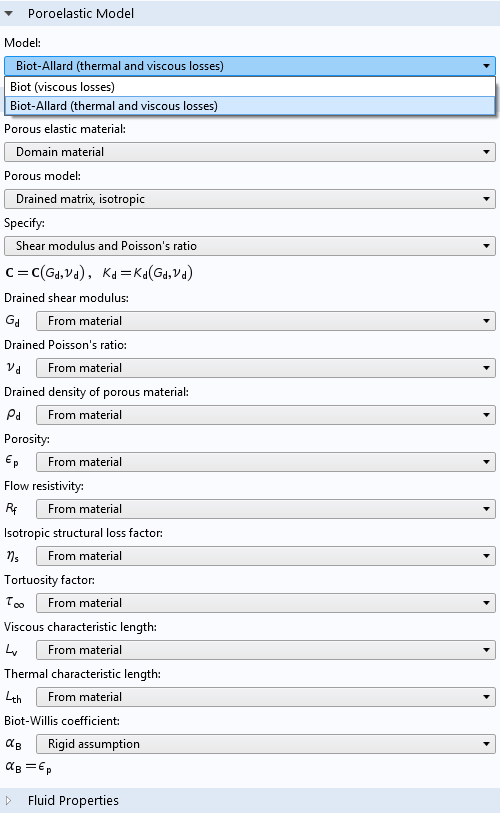This screenshot has width=500, height=813.
Task: Open the Porous elastic material dropdown
Action: tap(250, 152)
